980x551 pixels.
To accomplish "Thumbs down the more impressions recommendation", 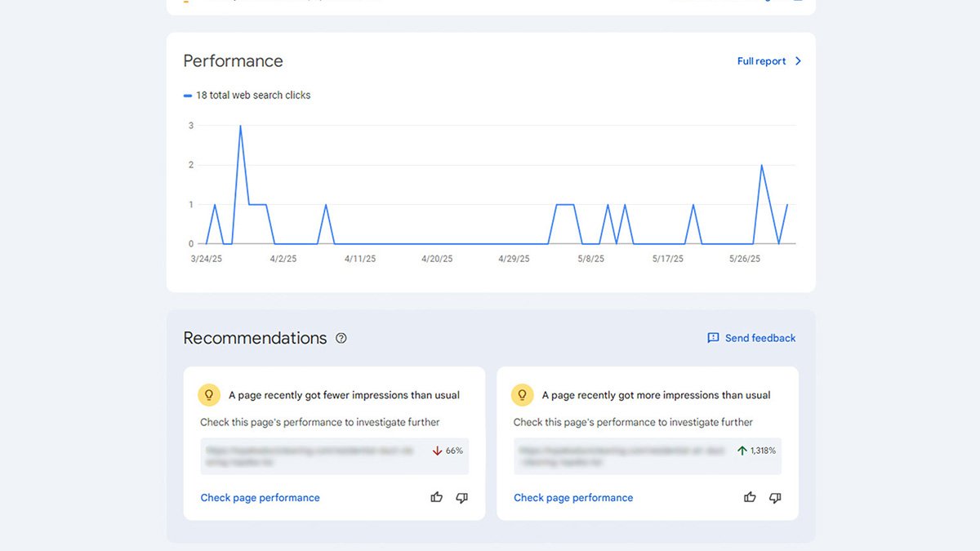I will [x=775, y=497].
